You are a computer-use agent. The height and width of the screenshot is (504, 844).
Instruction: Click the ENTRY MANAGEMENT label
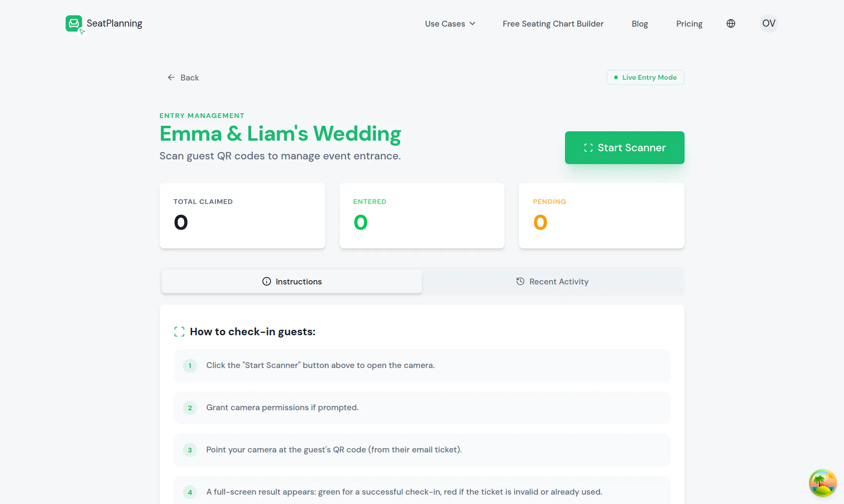coord(202,116)
